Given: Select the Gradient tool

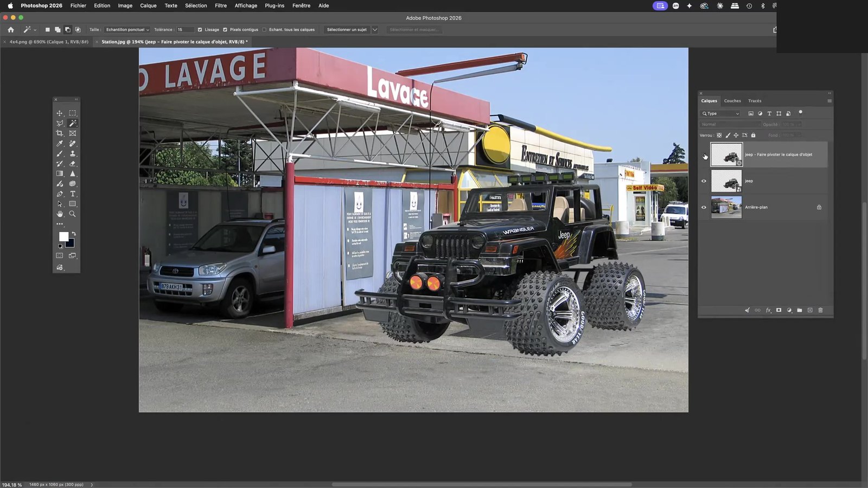Looking at the screenshot, I should tap(60, 174).
